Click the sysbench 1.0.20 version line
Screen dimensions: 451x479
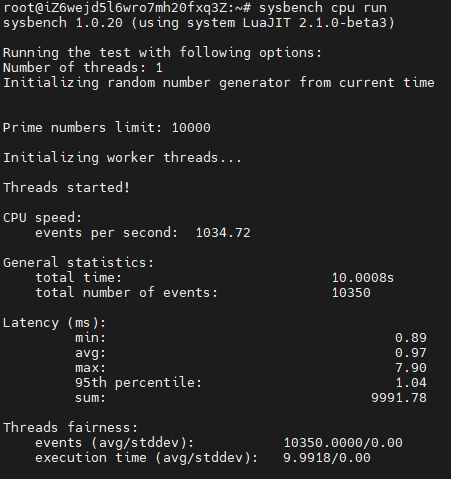[x=199, y=23]
